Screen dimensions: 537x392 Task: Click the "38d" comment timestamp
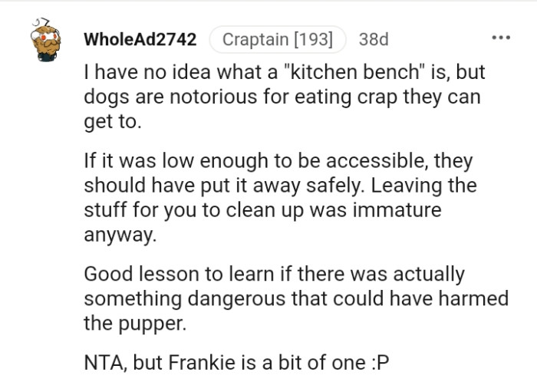coord(374,39)
